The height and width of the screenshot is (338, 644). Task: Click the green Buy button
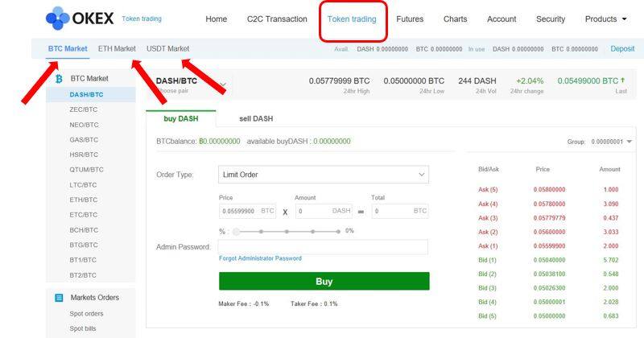324,282
